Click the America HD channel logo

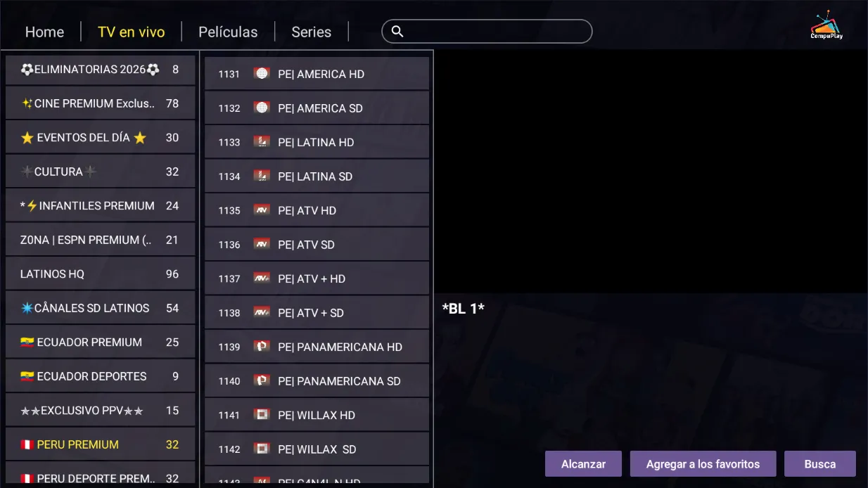click(262, 74)
